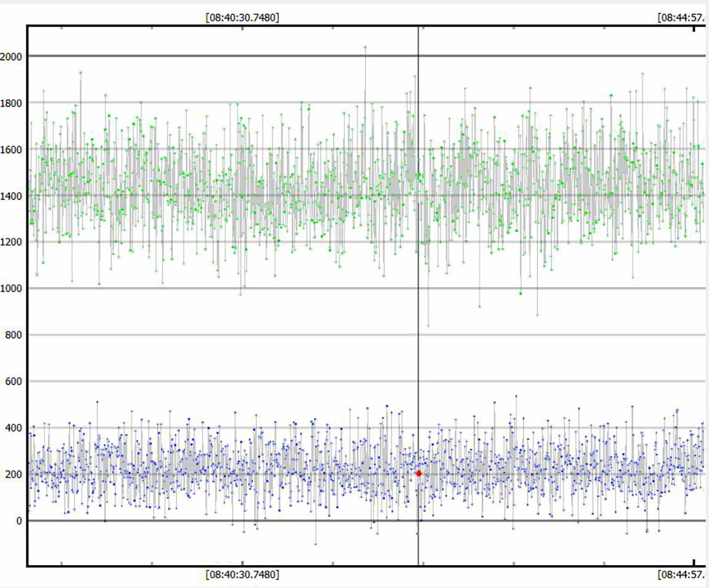
Task: Click the red data point marker
Action: click(x=419, y=473)
